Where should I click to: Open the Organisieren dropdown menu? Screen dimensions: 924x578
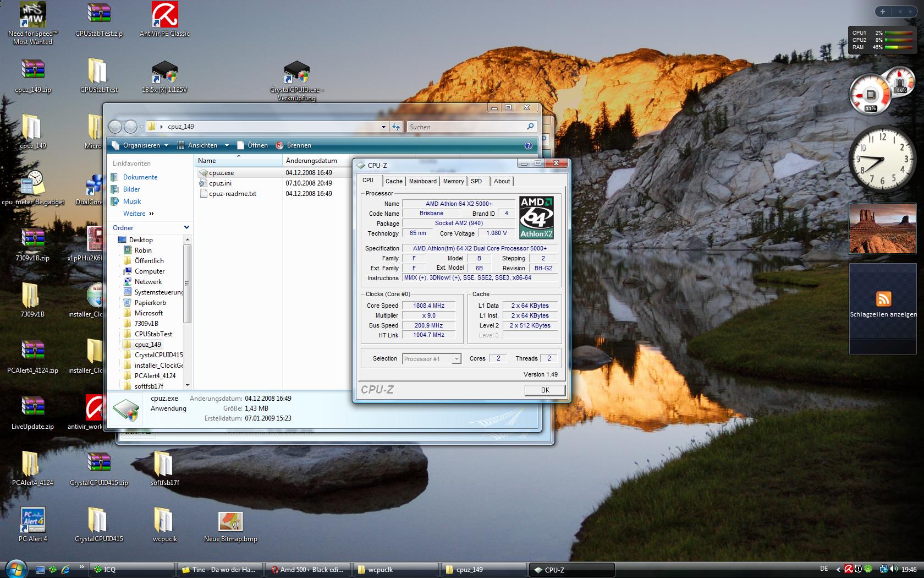141,145
